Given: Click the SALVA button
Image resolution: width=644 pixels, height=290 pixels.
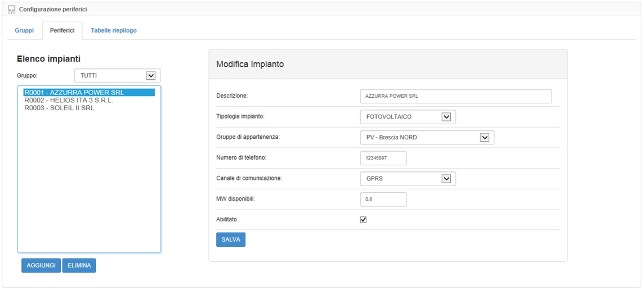Looking at the screenshot, I should pyautogui.click(x=231, y=239).
